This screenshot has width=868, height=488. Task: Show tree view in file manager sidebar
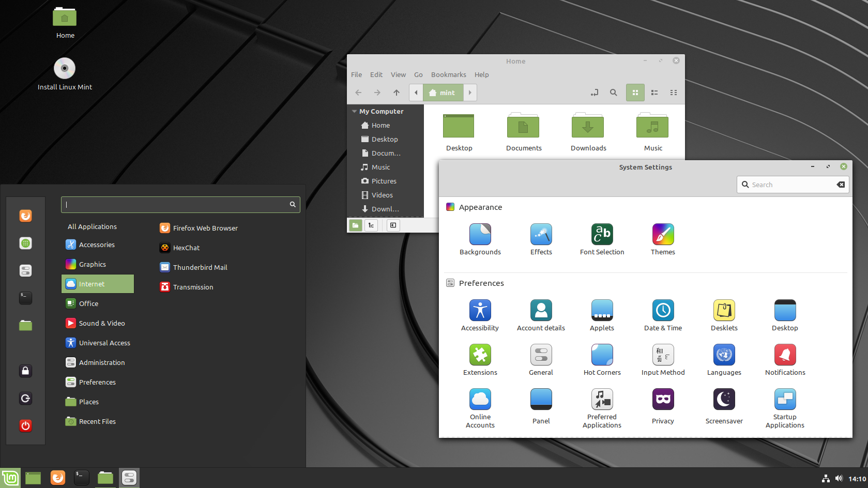click(371, 225)
